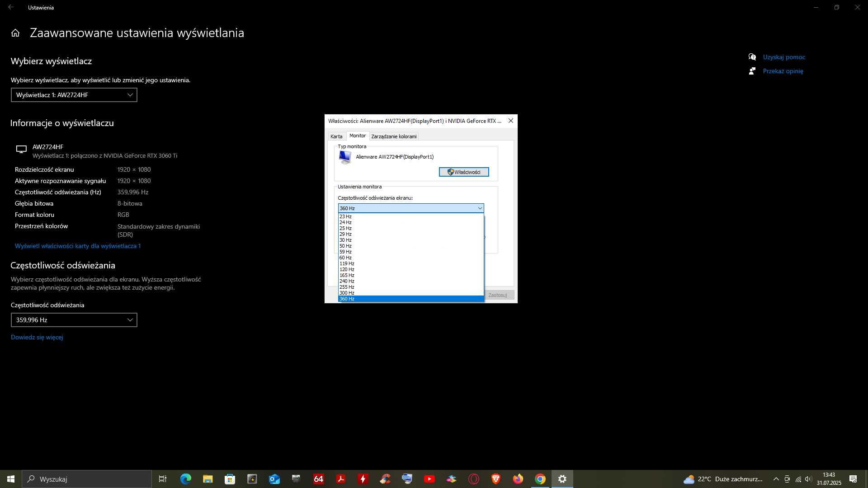Open the 359,996 Hz refresh rate dropdown

(x=74, y=320)
